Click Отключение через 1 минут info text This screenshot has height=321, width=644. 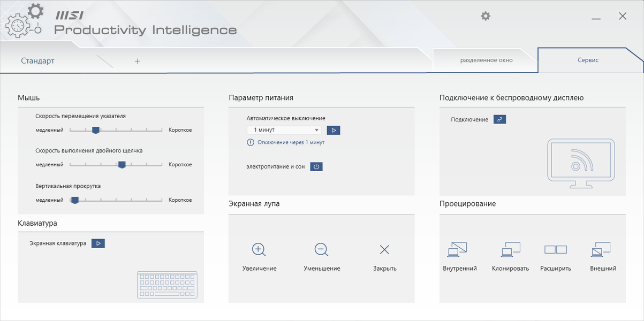pyautogui.click(x=291, y=142)
